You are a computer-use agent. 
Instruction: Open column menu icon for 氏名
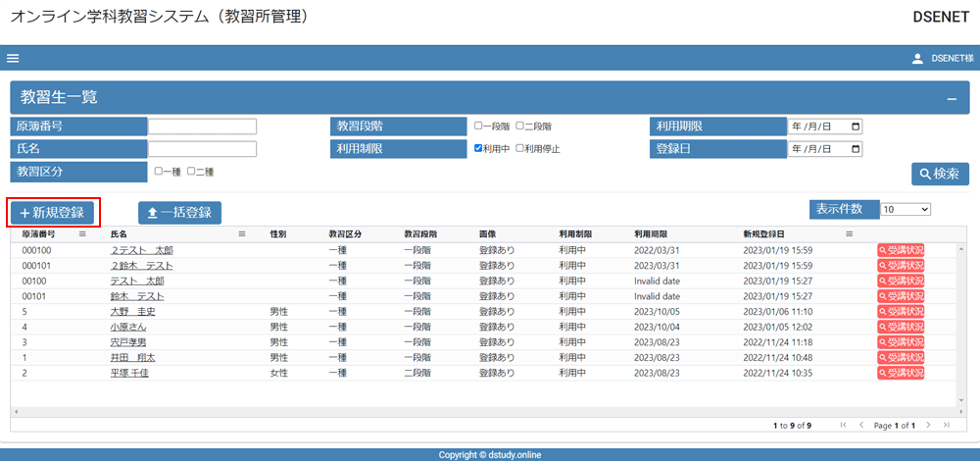(x=242, y=234)
